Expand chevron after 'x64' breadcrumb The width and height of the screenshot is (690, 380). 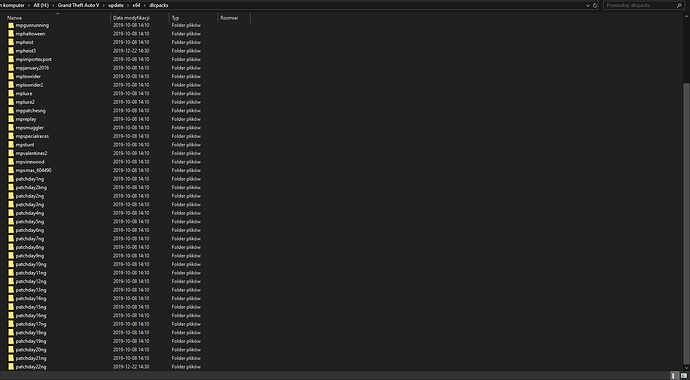pyautogui.click(x=144, y=5)
